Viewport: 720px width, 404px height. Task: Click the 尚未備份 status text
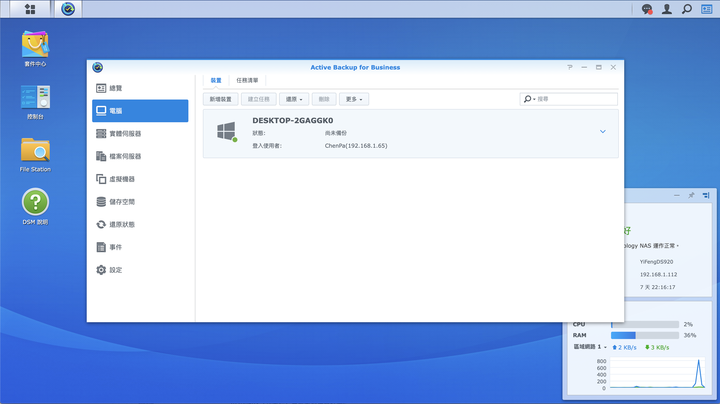[336, 133]
